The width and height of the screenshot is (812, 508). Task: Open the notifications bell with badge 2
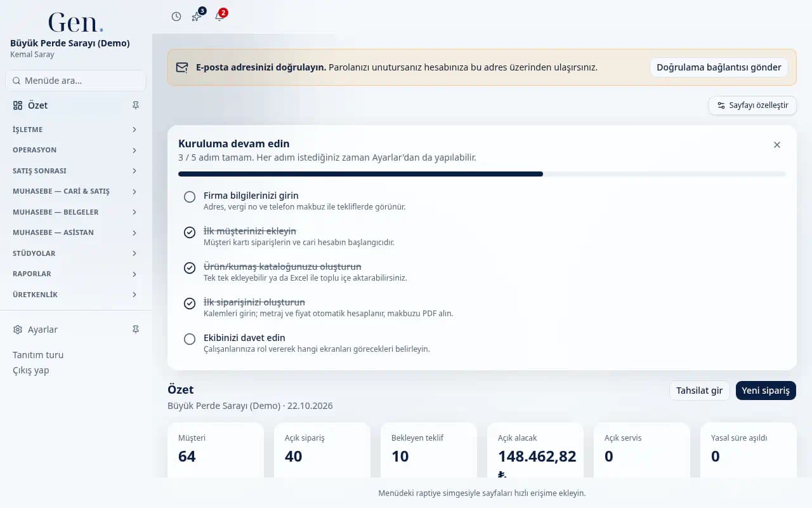219,17
